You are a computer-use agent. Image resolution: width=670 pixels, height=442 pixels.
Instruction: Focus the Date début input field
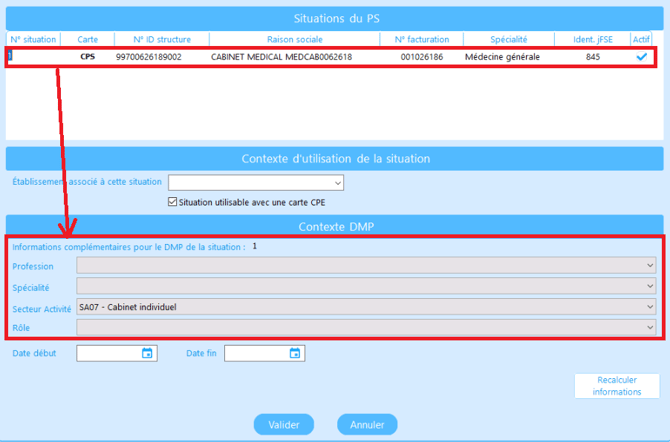point(108,353)
